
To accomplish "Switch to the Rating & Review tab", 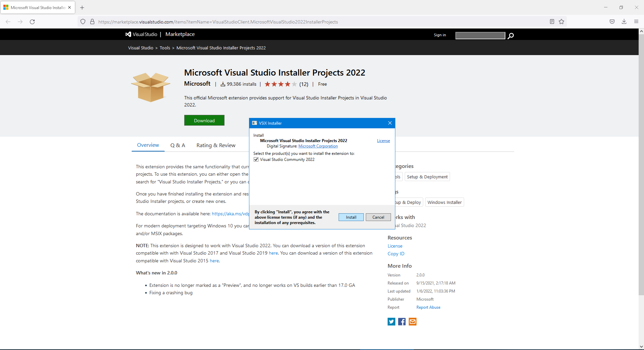I will tap(216, 145).
